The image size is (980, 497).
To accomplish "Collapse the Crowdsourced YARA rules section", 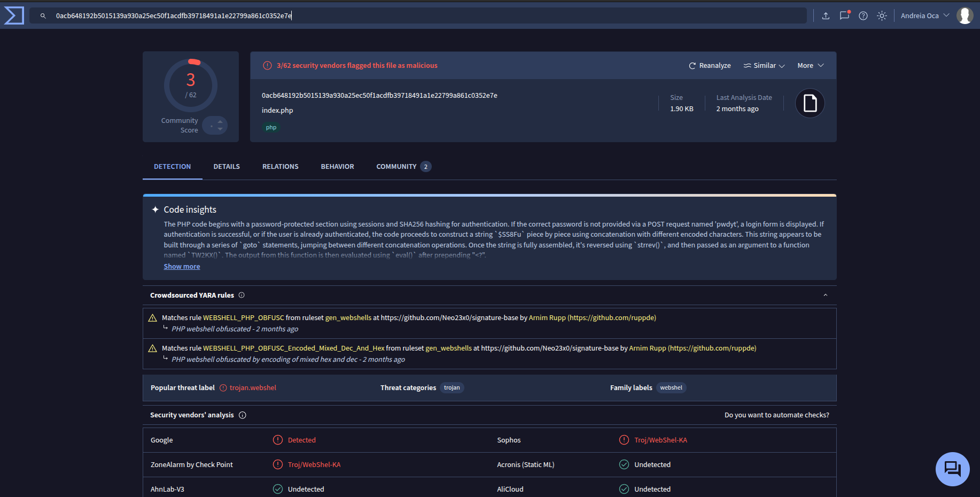I will [x=825, y=295].
